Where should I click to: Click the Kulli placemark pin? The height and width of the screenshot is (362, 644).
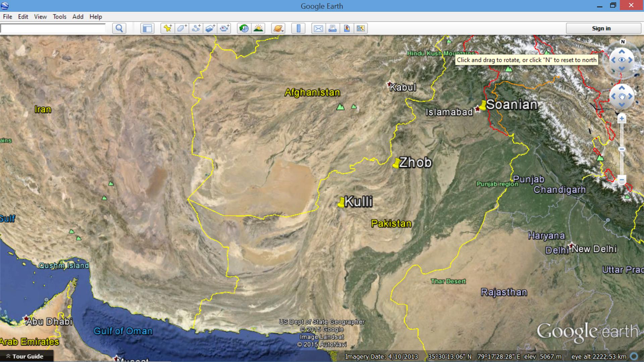pyautogui.click(x=341, y=202)
